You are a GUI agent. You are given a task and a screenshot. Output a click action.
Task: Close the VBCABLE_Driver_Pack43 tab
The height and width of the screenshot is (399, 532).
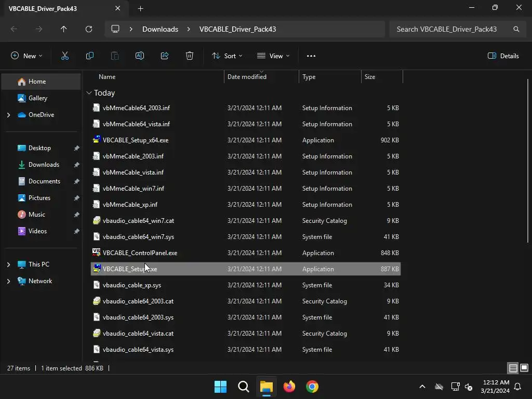pyautogui.click(x=118, y=8)
